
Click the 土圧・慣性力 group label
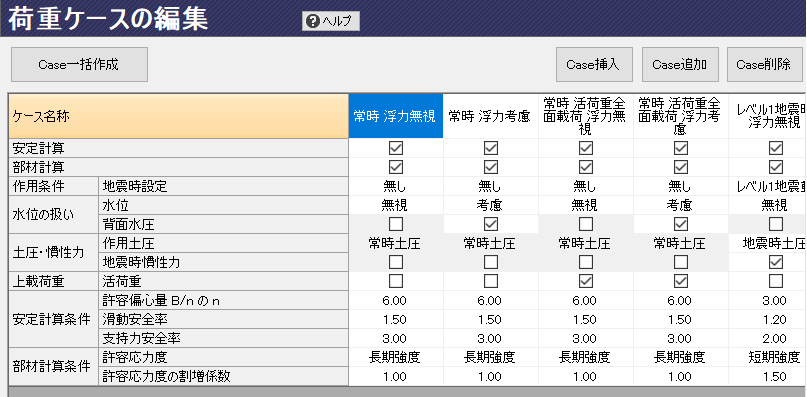[x=54, y=253]
